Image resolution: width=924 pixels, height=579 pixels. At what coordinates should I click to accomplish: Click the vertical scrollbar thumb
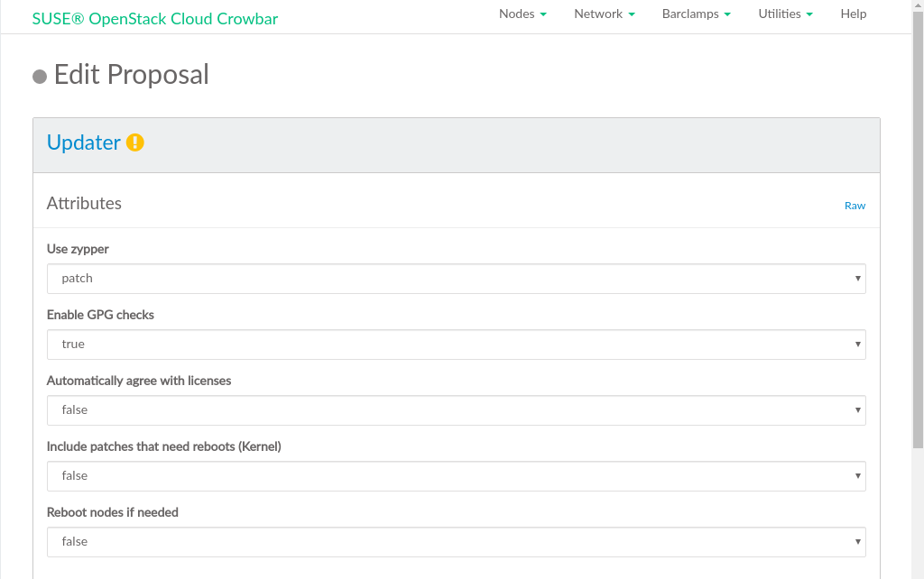click(x=918, y=225)
